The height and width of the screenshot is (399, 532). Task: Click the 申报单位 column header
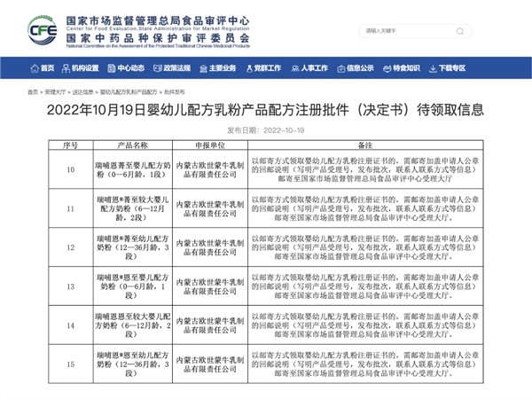(x=210, y=145)
